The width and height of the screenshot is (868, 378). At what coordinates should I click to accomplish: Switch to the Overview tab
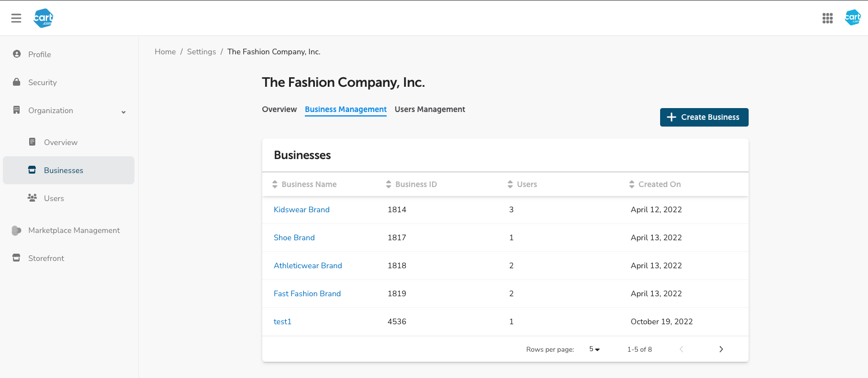click(279, 109)
